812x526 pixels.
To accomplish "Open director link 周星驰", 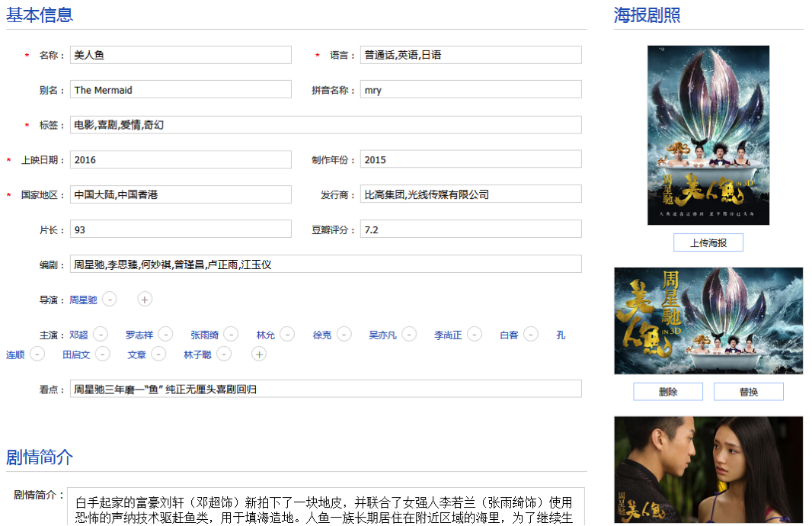I will point(83,300).
